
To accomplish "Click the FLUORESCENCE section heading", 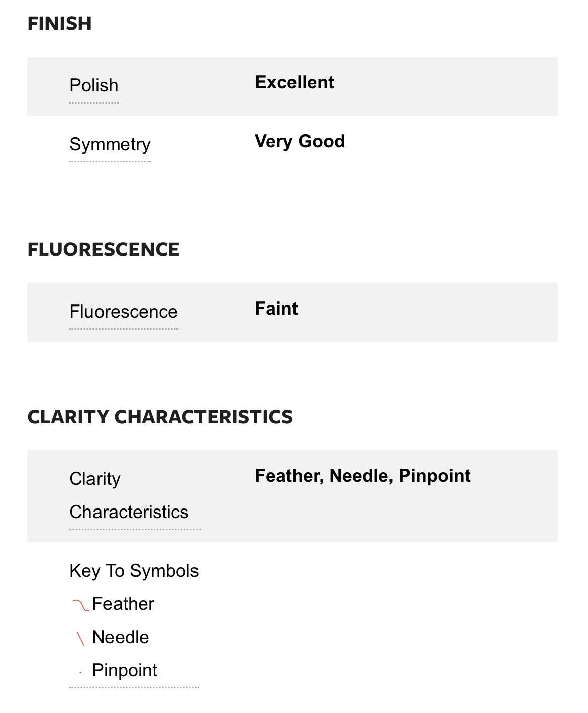I will 104,250.
